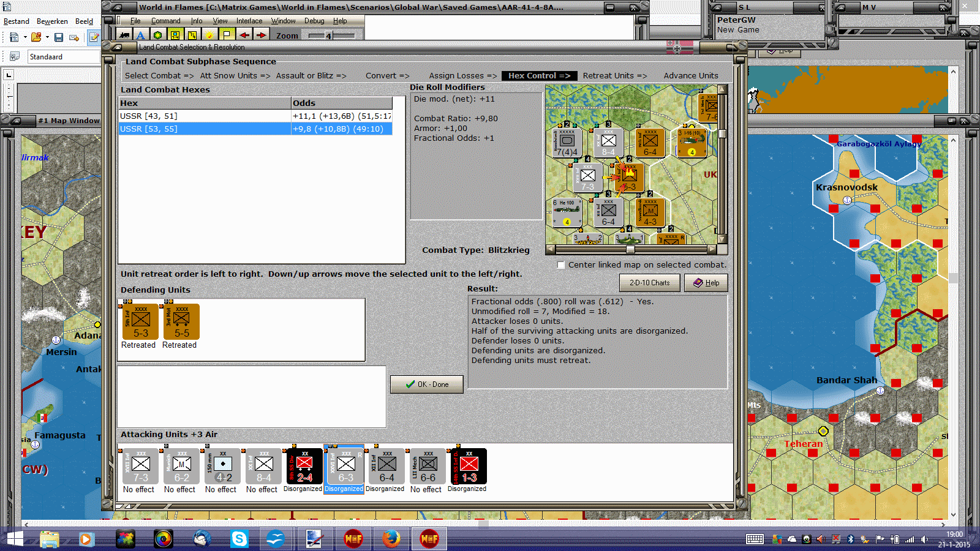Open Firefox from the taskbar
This screenshot has height=551, width=980.
click(x=391, y=539)
